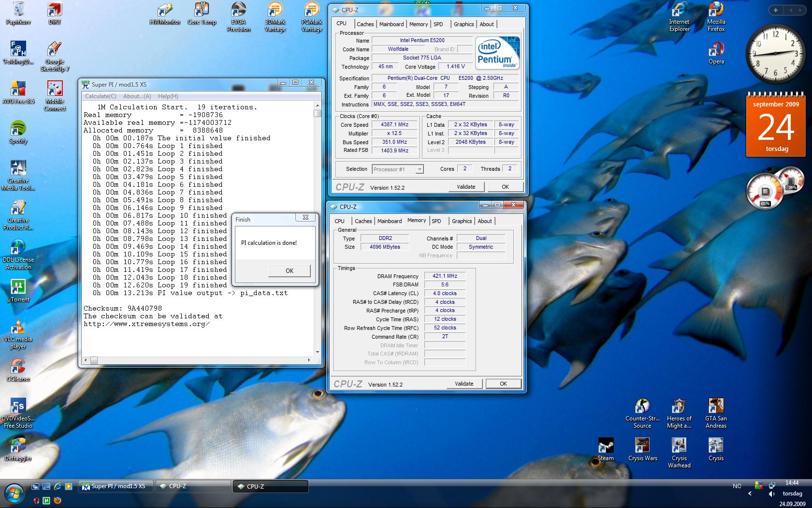Viewport: 812px width, 508px height.
Task: Open Core Temp desktop shortcut
Action: click(202, 14)
